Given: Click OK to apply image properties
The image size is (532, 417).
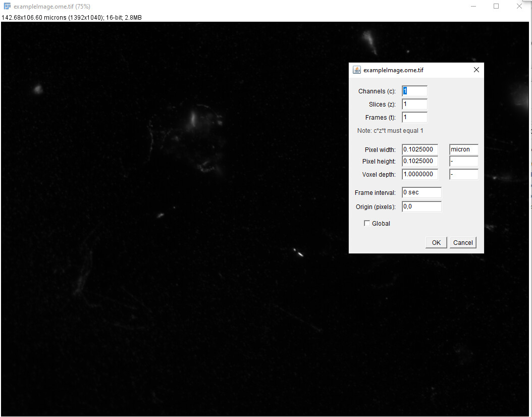Looking at the screenshot, I should point(436,242).
